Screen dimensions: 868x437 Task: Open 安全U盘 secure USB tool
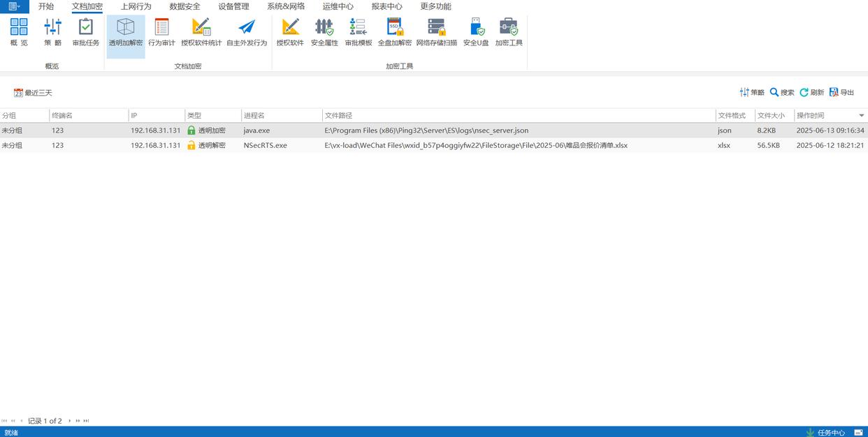click(476, 32)
